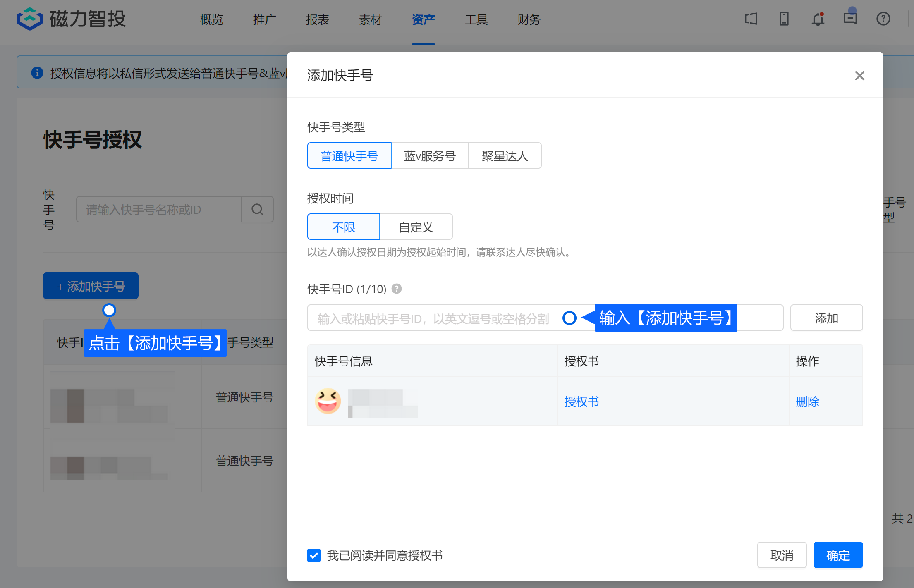Click the 操作 column header
The image size is (914, 588).
pos(807,361)
